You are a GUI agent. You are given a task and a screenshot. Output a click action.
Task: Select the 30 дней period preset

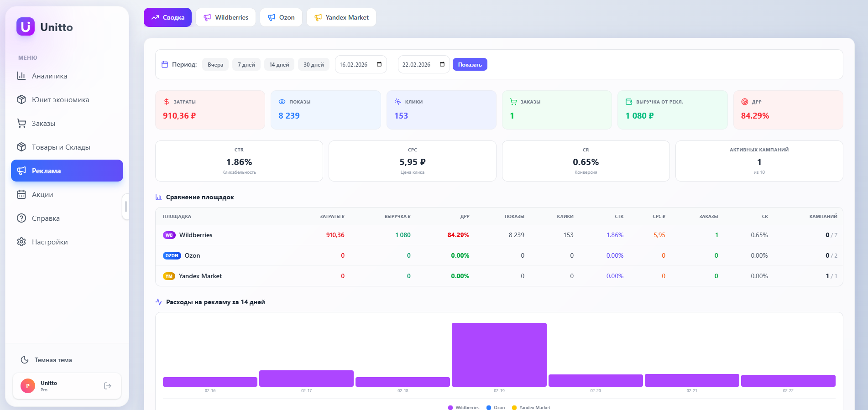tap(314, 65)
